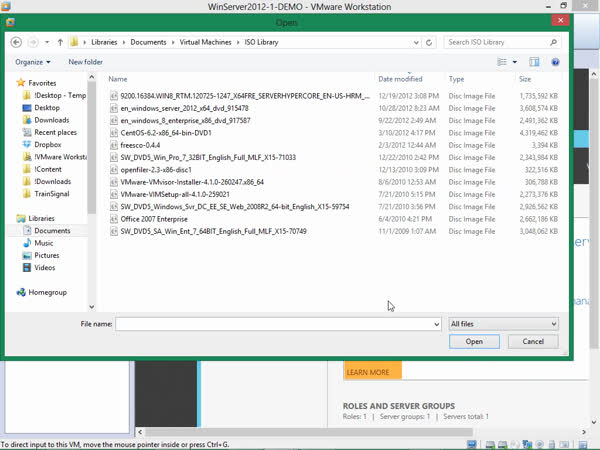Image resolution: width=600 pixels, height=450 pixels.
Task: Open the Organize menu
Action: [33, 62]
